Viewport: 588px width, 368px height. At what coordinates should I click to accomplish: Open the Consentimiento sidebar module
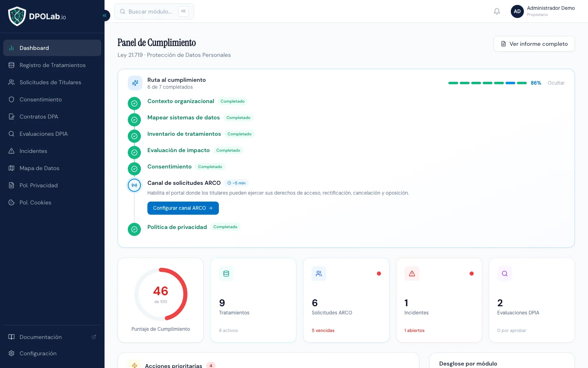[x=52, y=99]
